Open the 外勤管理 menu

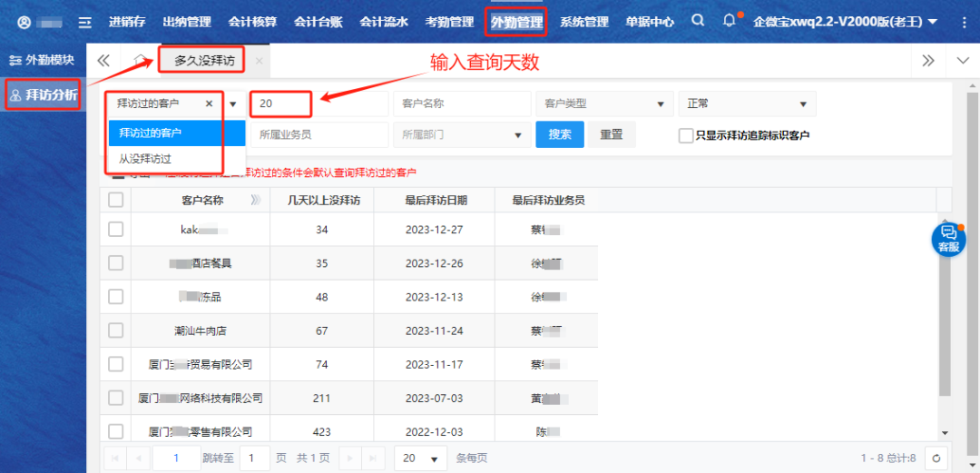click(515, 22)
